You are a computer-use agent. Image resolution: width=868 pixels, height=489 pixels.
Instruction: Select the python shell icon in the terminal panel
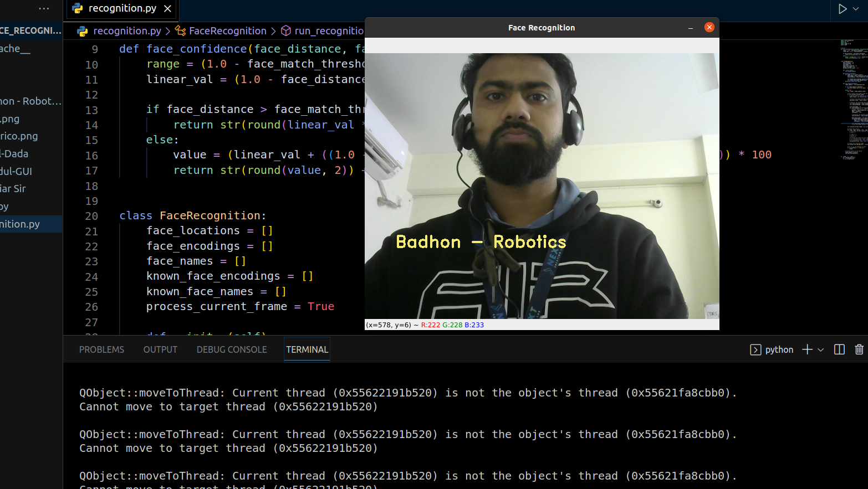coord(755,349)
